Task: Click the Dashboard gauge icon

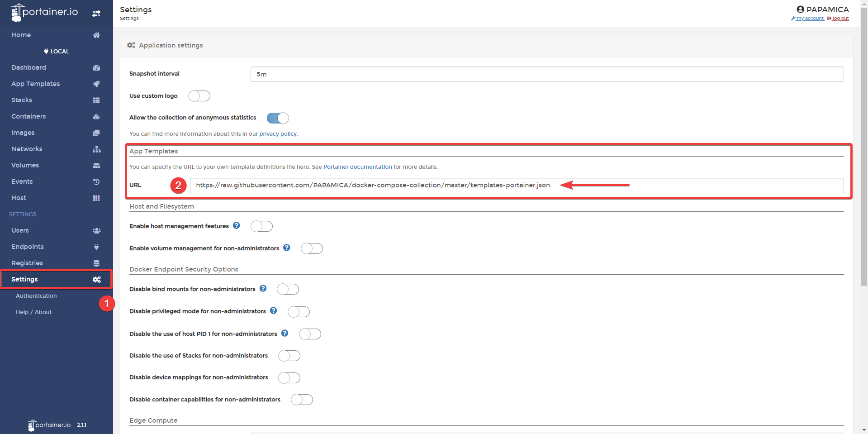Action: click(x=96, y=67)
